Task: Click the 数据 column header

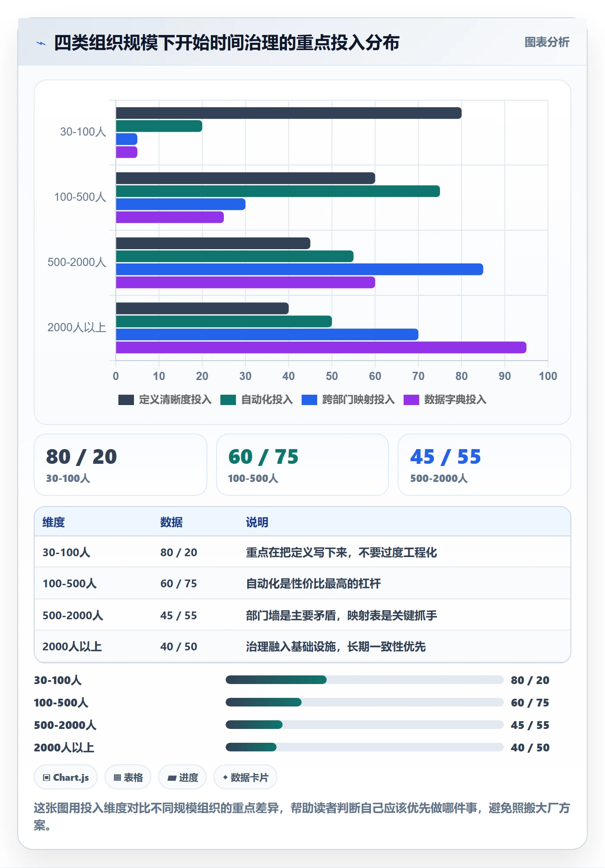Action: point(171,522)
